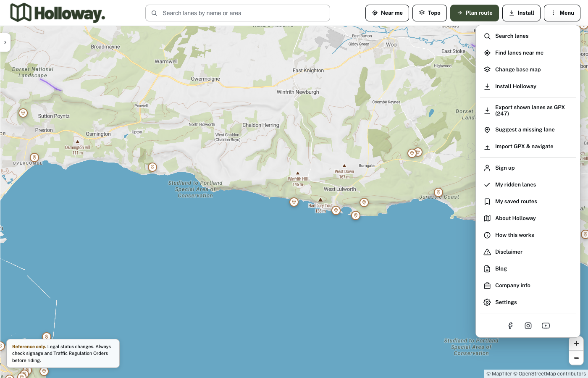This screenshot has height=378, width=588.
Task: Zoom in the map with plus
Action: 576,343
